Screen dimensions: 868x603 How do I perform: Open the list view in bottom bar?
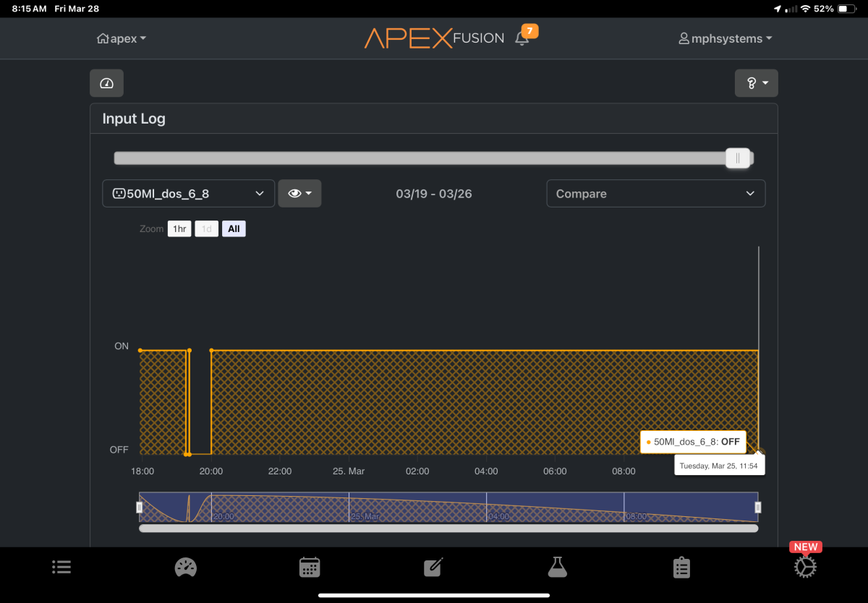61,568
